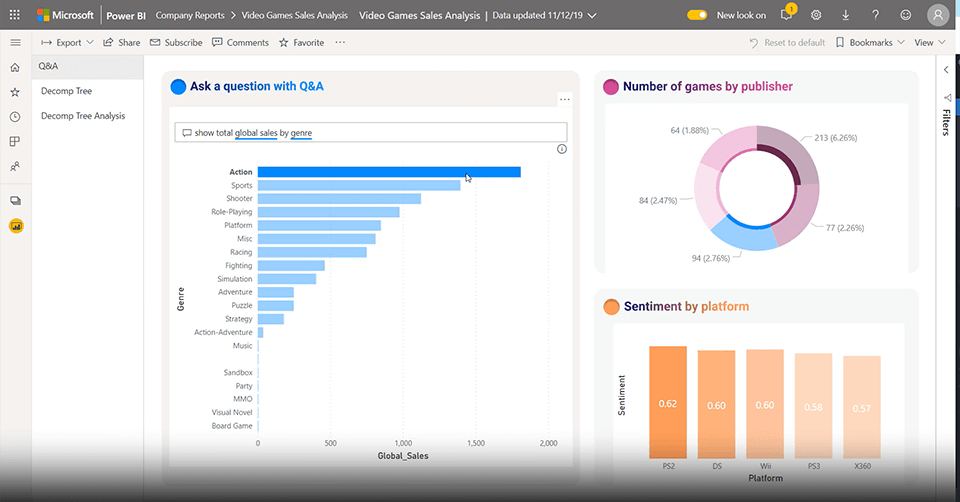Viewport: 960px width, 502px height.
Task: Click the feedback smiley face icon
Action: (906, 16)
